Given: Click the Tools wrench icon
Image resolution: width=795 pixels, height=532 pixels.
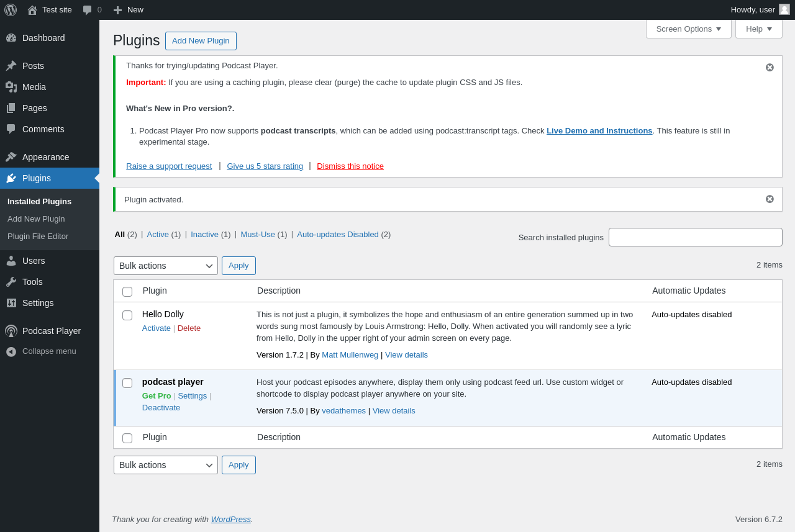Looking at the screenshot, I should pos(11,282).
